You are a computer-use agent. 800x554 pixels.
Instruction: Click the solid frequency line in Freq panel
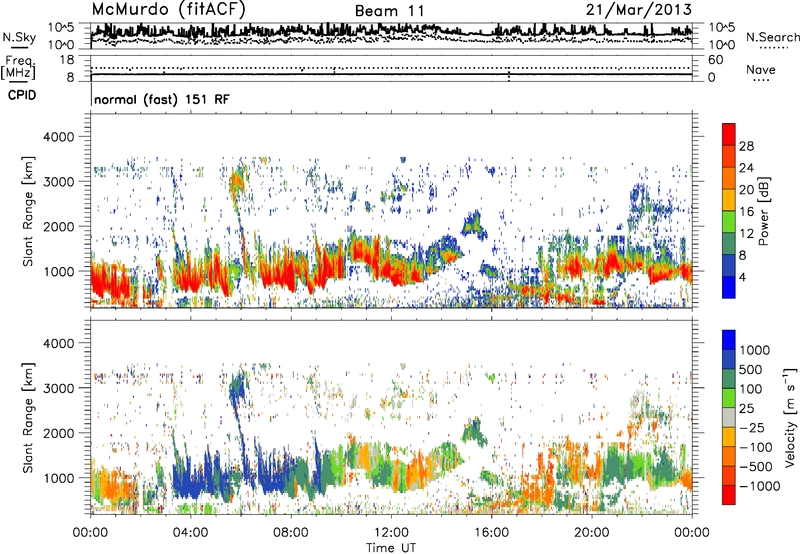click(x=391, y=74)
